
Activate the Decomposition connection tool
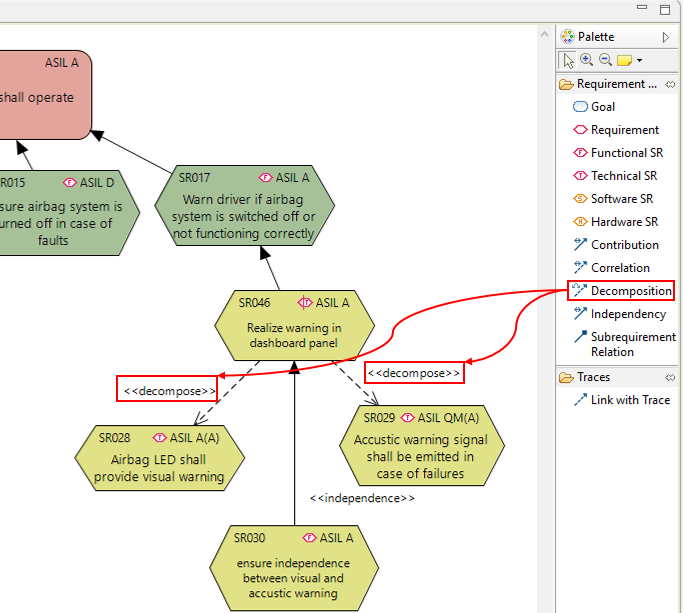pyautogui.click(x=630, y=291)
